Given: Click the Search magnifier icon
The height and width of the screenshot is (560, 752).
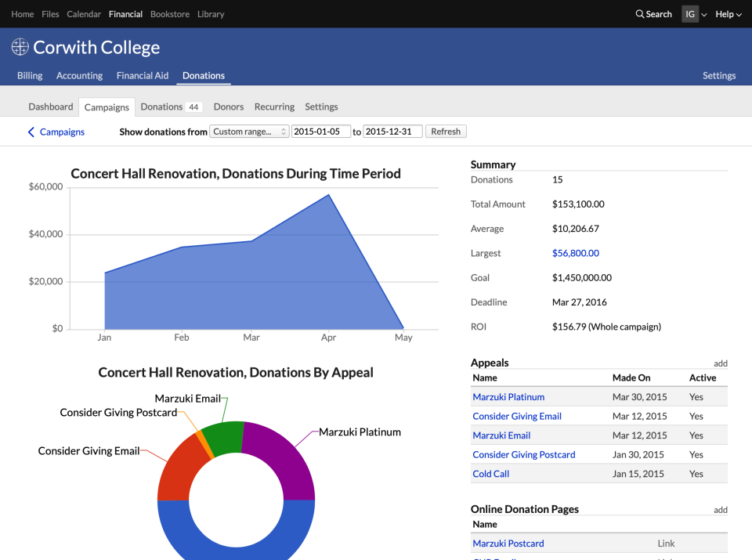Looking at the screenshot, I should (640, 14).
